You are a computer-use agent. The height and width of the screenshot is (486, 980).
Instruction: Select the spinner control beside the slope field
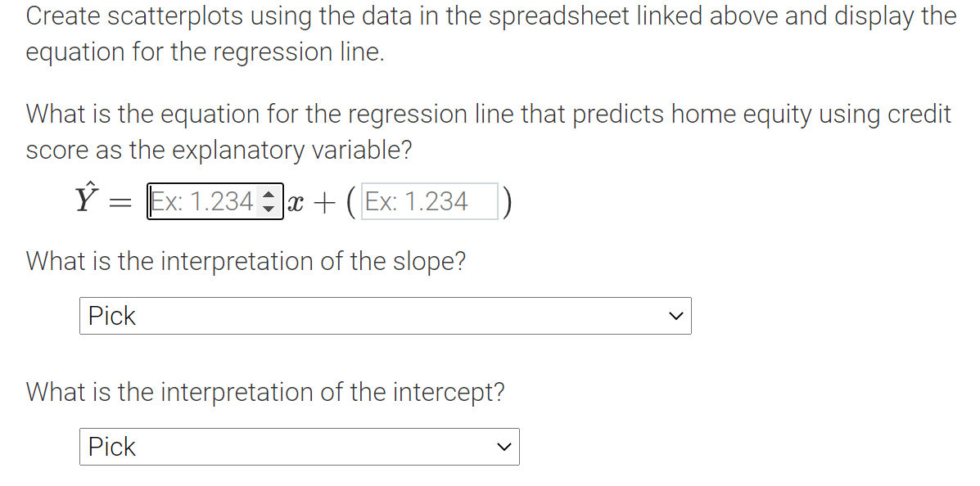click(270, 201)
